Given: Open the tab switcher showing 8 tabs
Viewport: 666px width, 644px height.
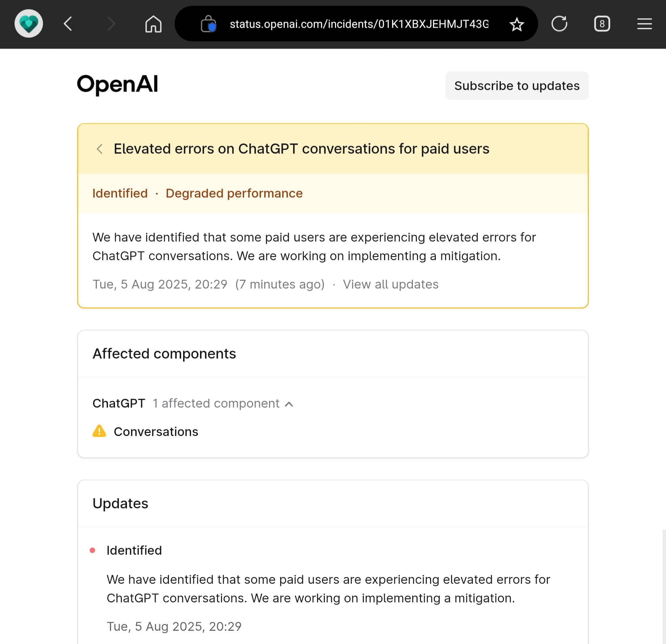Looking at the screenshot, I should pos(602,24).
